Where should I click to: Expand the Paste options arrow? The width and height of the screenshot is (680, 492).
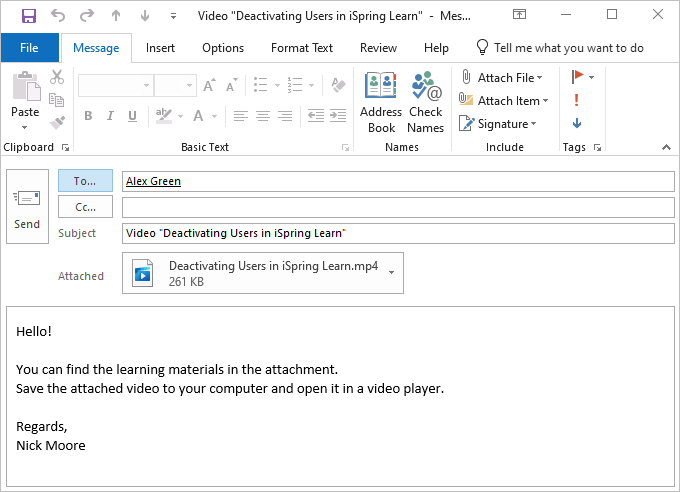coord(25,127)
